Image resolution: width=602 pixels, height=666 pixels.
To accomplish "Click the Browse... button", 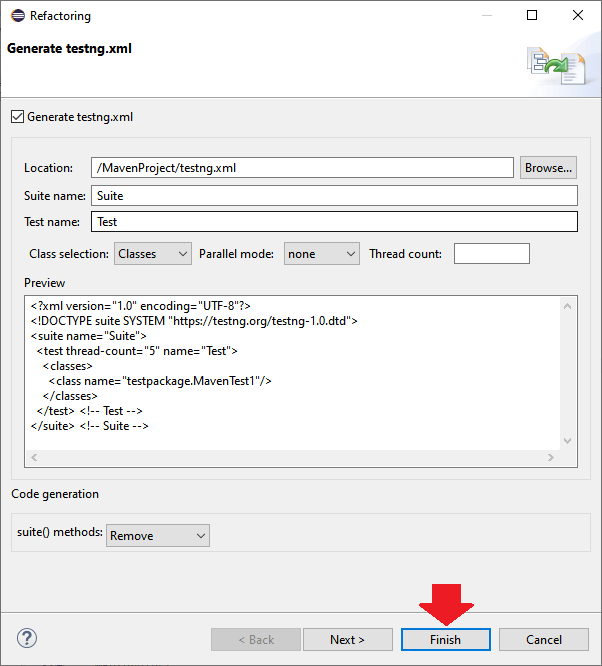I will pos(548,168).
